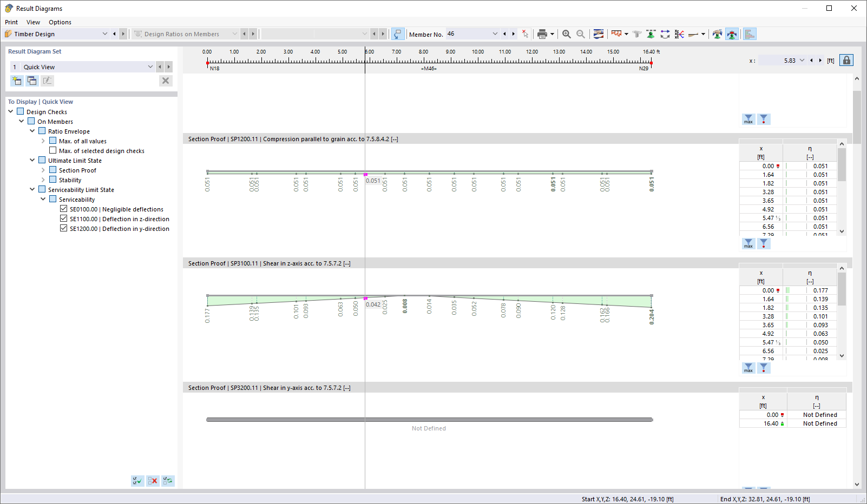The height and width of the screenshot is (504, 867).
Task: Disable SE1100.00 Deflection in z-direction
Action: (63, 218)
